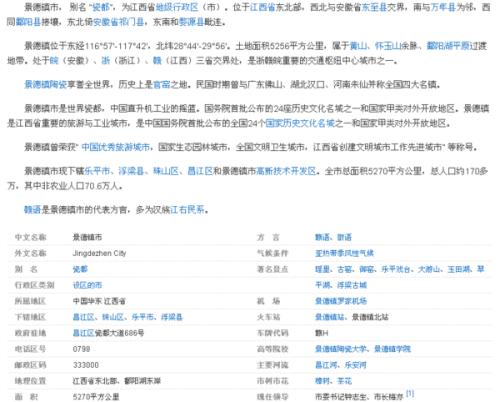The width and height of the screenshot is (500, 402).
Task: Follow the 怀玉山 link
Action: (388, 46)
